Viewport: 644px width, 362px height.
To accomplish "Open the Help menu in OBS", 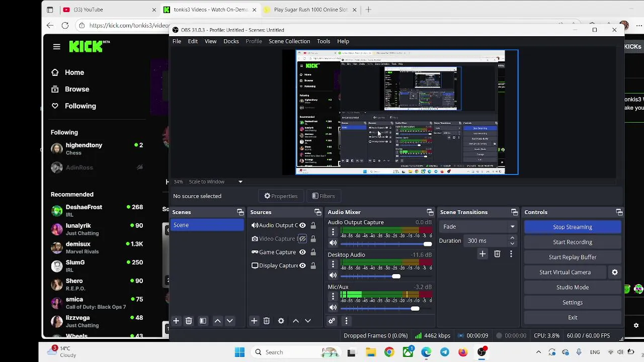I will pos(343,41).
